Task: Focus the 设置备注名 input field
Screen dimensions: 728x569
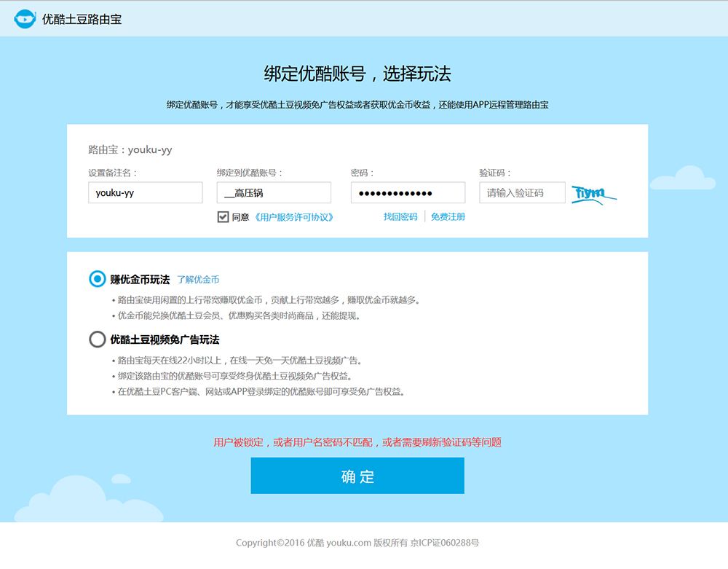Action: (x=146, y=192)
